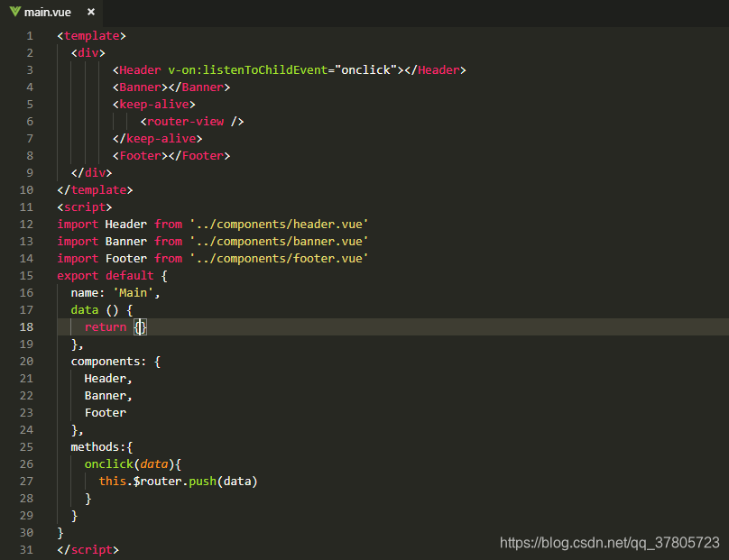The width and height of the screenshot is (729, 560).
Task: Click the return keyword on line 18
Action: 106,327
